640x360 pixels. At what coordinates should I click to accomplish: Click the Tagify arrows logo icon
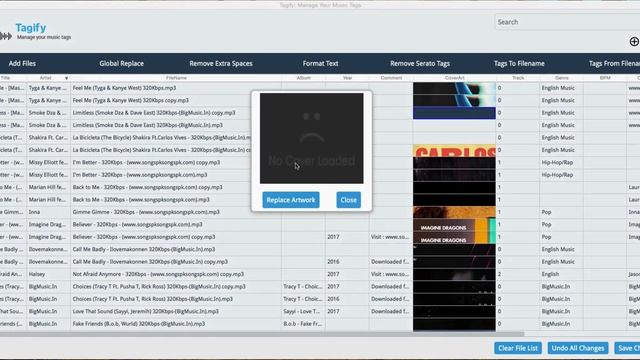[6, 36]
